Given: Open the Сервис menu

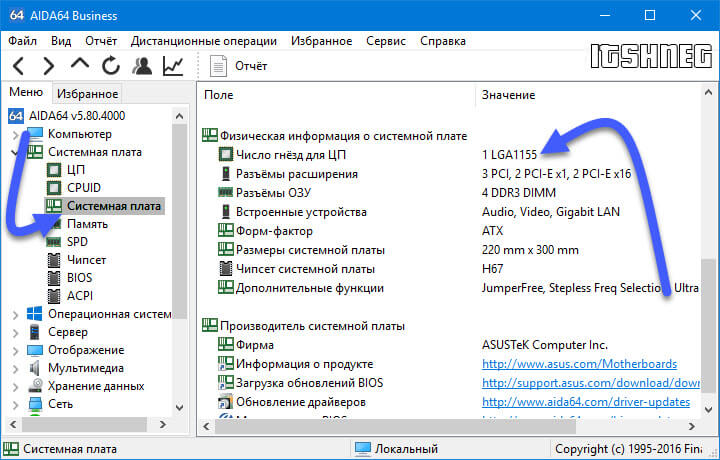Looking at the screenshot, I should pyautogui.click(x=386, y=41).
